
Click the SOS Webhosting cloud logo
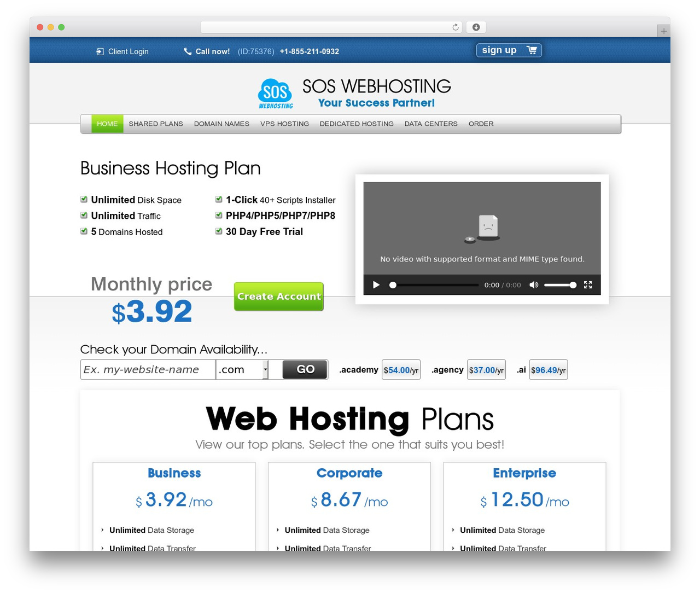275,93
